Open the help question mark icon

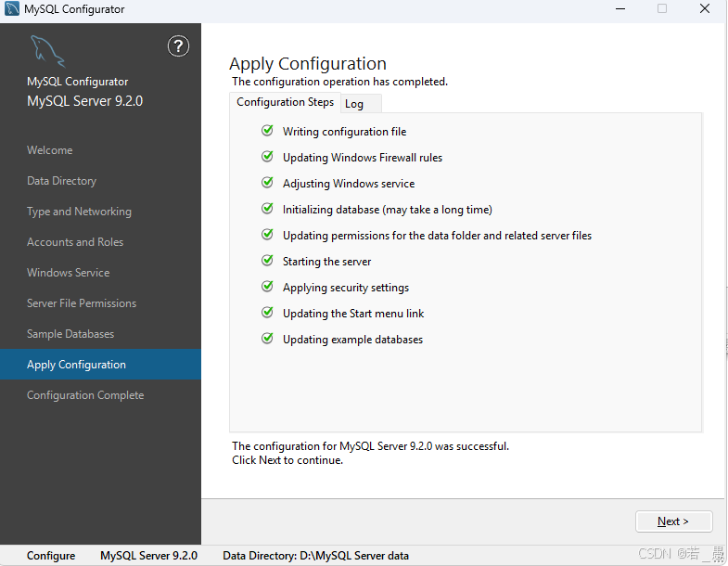pyautogui.click(x=178, y=46)
